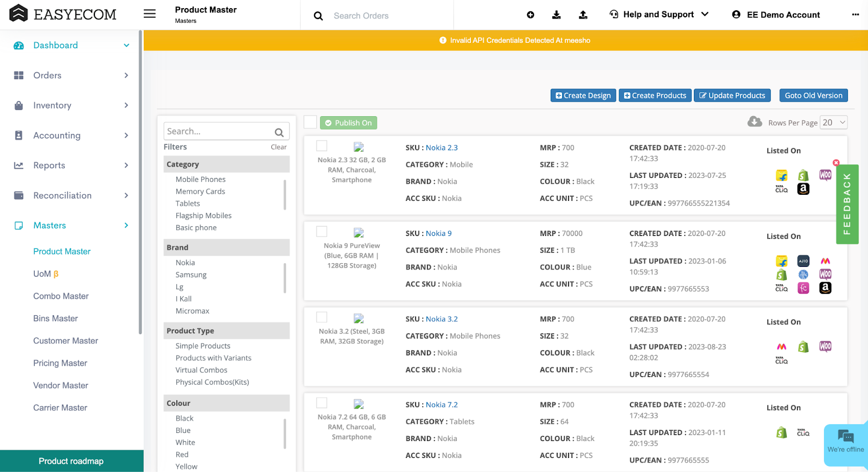Click the search magnifier in top bar
Viewport: 868px width, 472px height.
tap(318, 16)
